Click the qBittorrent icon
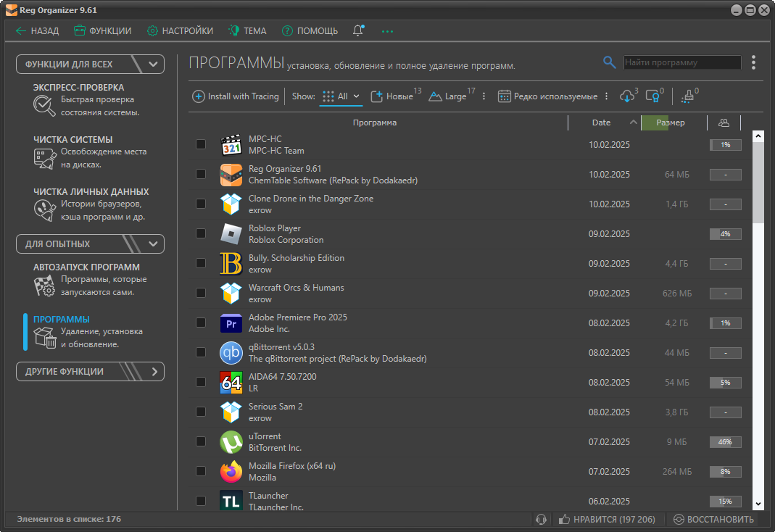Viewport: 775px width, 532px height. click(231, 353)
